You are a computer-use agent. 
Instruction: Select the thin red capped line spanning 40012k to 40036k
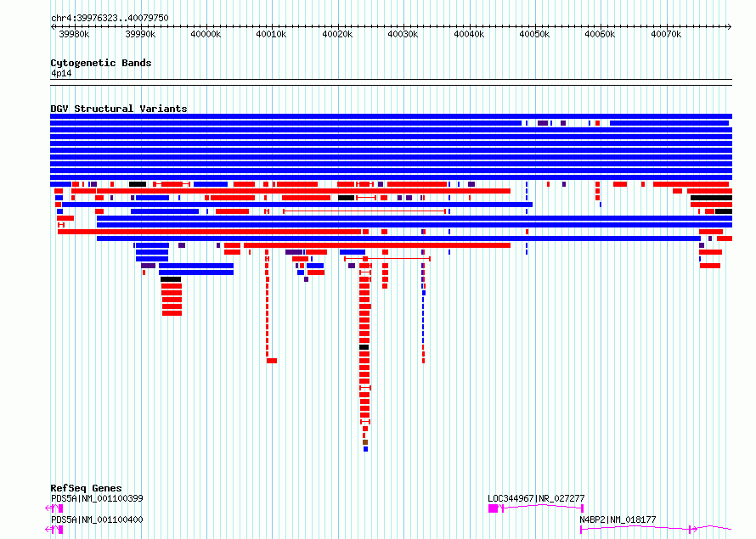[364, 211]
